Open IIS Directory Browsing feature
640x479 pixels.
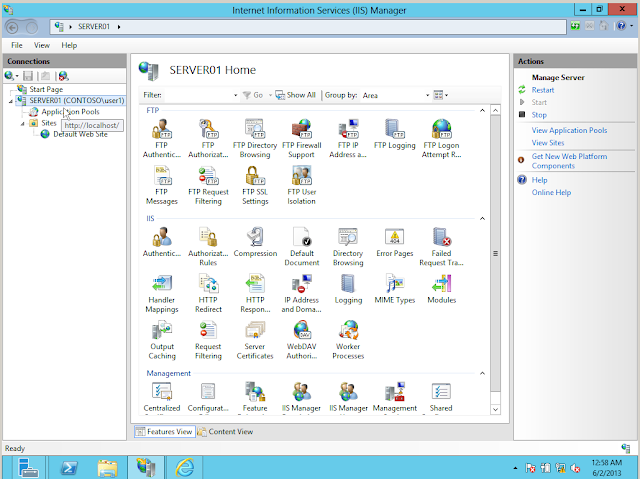click(x=348, y=246)
